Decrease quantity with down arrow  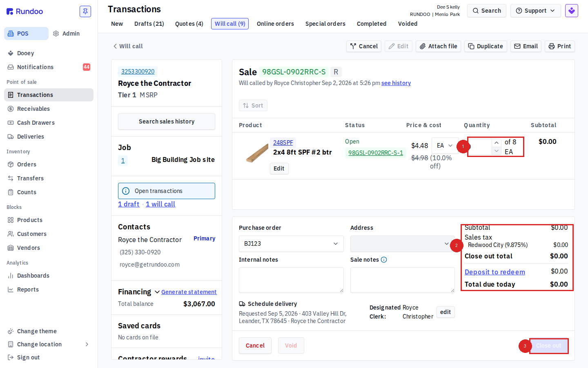coord(496,151)
